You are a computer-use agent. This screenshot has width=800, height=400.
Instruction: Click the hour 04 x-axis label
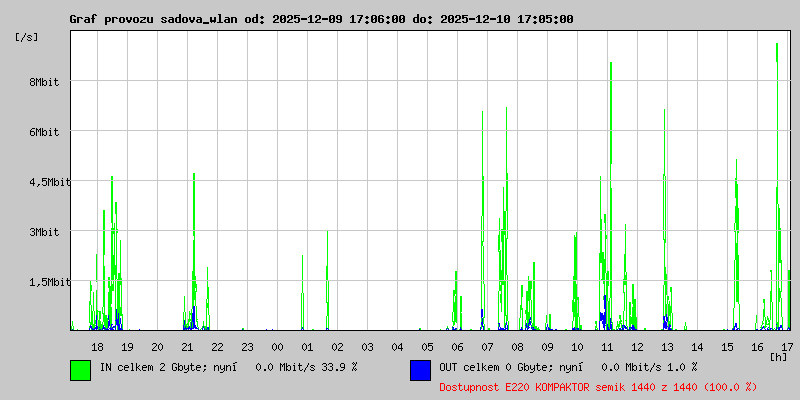tap(397, 347)
